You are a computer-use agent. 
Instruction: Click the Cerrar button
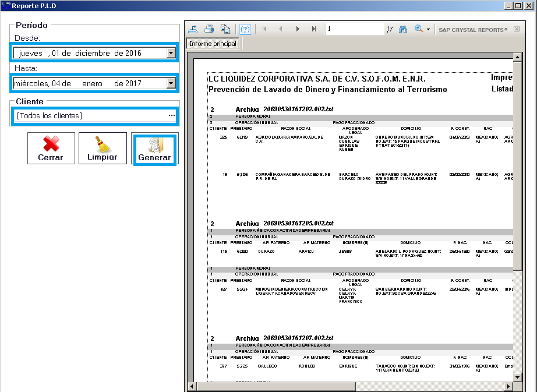click(x=51, y=149)
